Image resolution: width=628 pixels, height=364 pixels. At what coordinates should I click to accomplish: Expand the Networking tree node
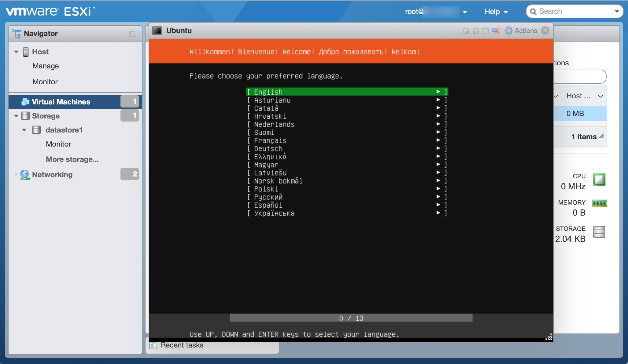pyautogui.click(x=16, y=174)
